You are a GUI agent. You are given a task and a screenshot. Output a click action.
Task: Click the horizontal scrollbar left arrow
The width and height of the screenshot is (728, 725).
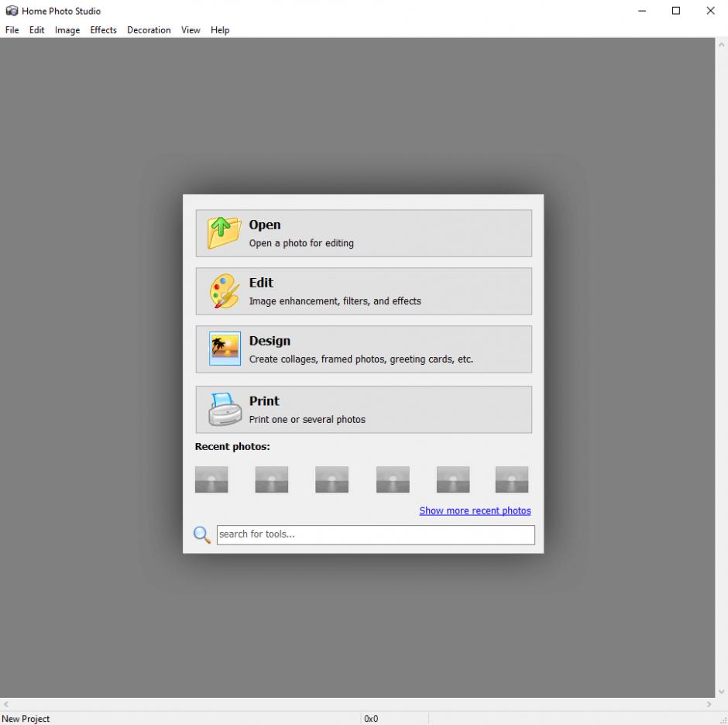6,704
